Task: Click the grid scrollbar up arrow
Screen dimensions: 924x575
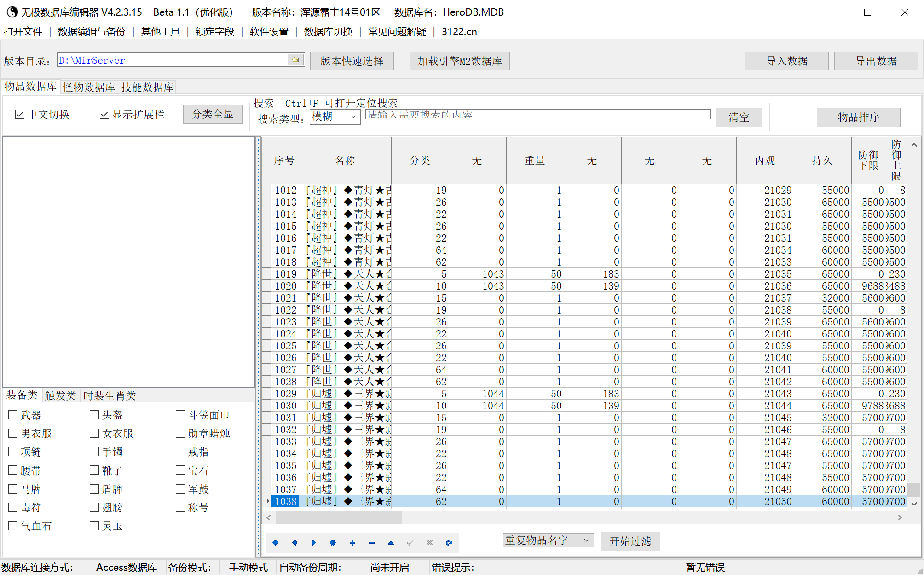Action: pyautogui.click(x=914, y=145)
